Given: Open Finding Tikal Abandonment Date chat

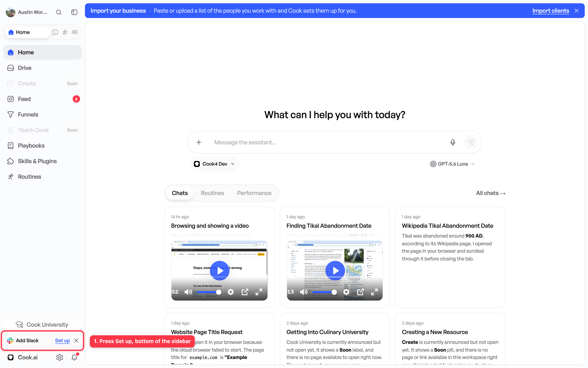Looking at the screenshot, I should coord(329,226).
